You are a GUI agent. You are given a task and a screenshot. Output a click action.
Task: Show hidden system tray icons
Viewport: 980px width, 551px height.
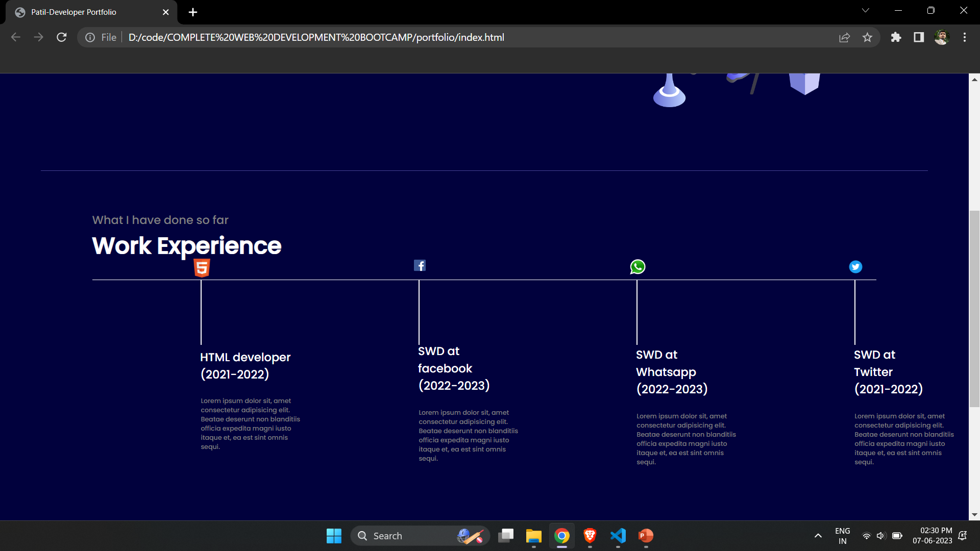818,536
